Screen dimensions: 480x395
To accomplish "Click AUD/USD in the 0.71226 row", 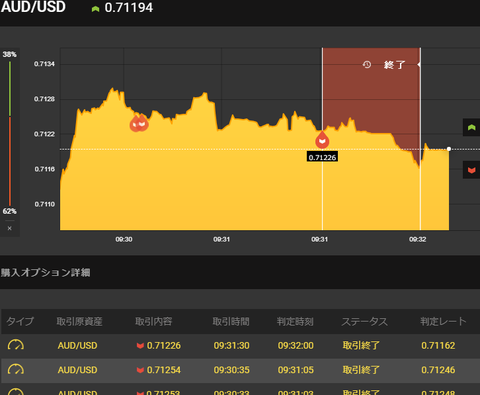I will 77,345.
